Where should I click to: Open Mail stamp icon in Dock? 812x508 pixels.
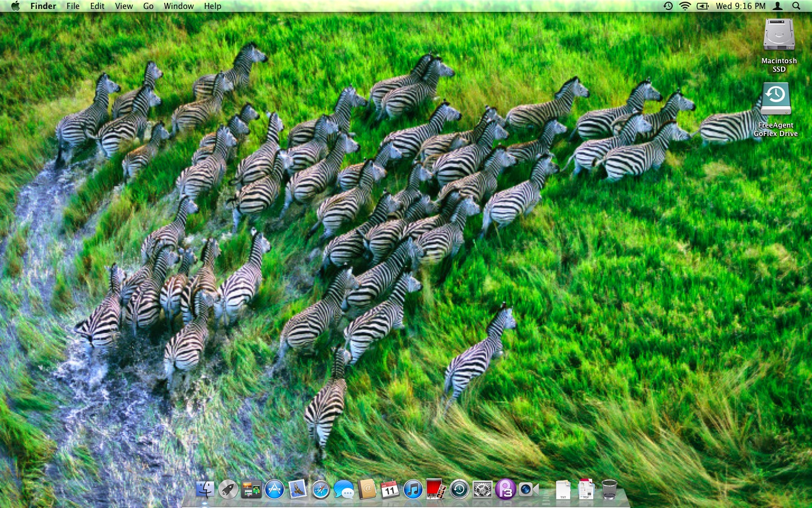pyautogui.click(x=298, y=489)
